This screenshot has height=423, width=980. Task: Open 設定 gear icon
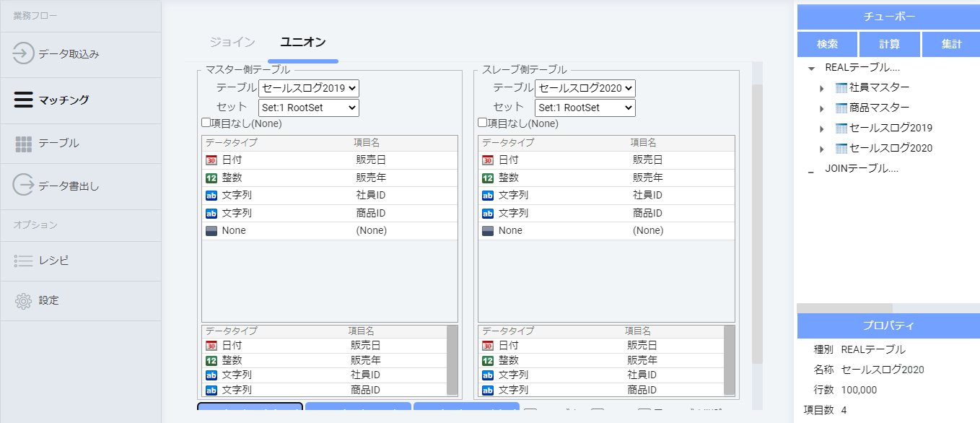[x=24, y=300]
